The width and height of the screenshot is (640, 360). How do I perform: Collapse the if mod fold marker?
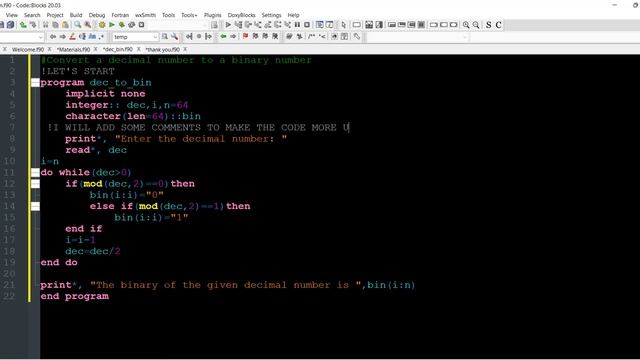pyautogui.click(x=36, y=184)
